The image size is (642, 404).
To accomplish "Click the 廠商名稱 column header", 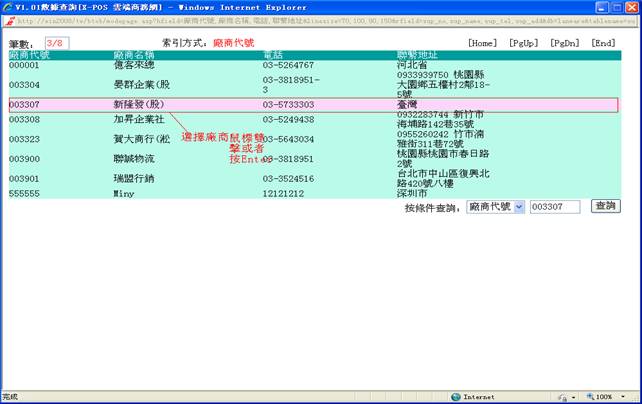I will click(x=137, y=54).
